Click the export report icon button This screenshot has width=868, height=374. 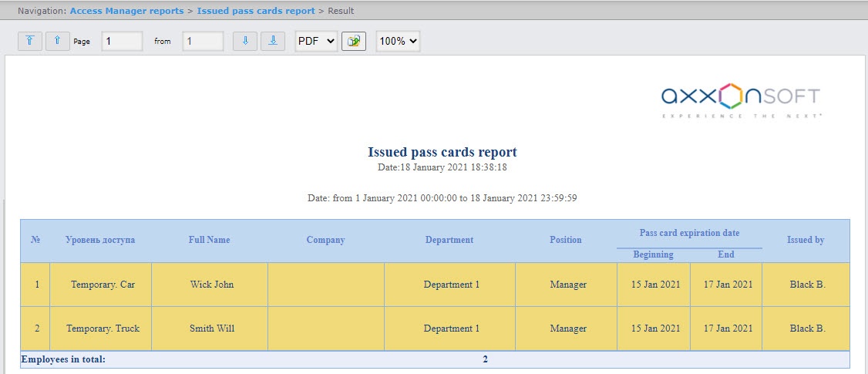click(354, 41)
